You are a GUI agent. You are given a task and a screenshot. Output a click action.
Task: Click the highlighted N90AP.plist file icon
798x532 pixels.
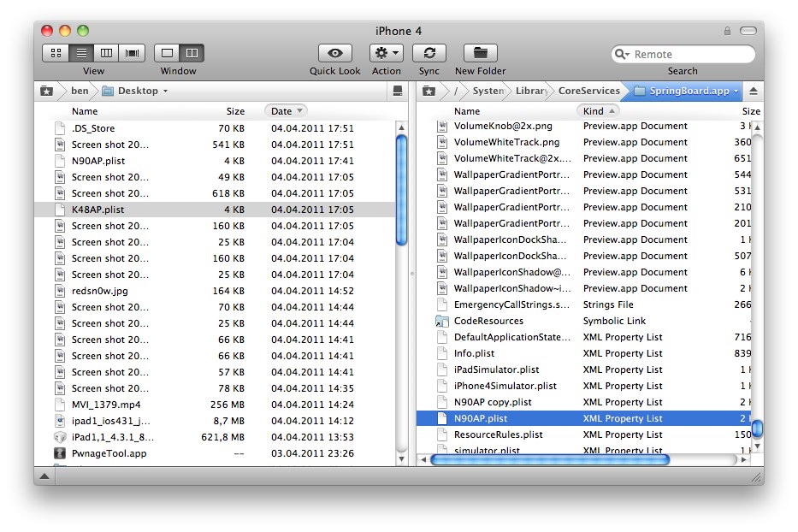442,418
